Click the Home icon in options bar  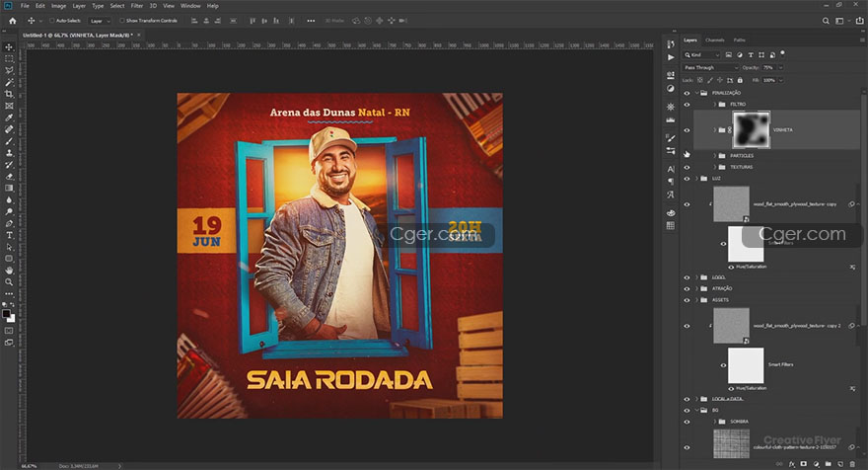pos(12,21)
